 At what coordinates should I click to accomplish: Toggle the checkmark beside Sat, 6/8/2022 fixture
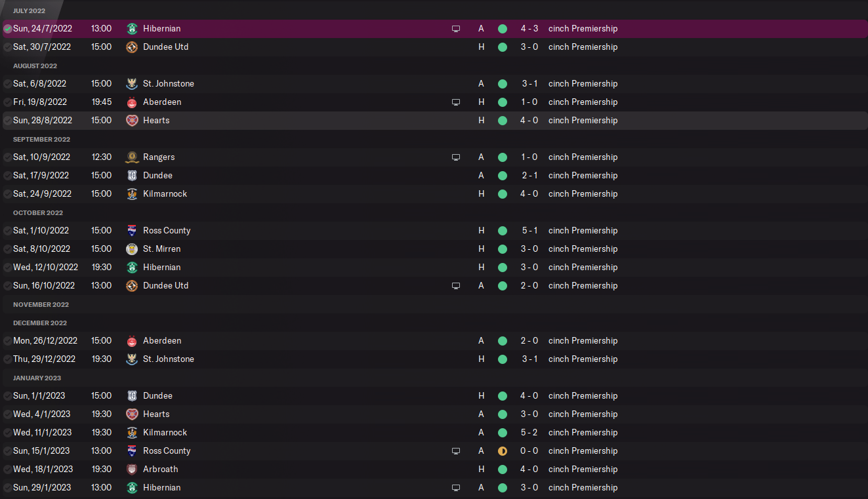point(7,84)
